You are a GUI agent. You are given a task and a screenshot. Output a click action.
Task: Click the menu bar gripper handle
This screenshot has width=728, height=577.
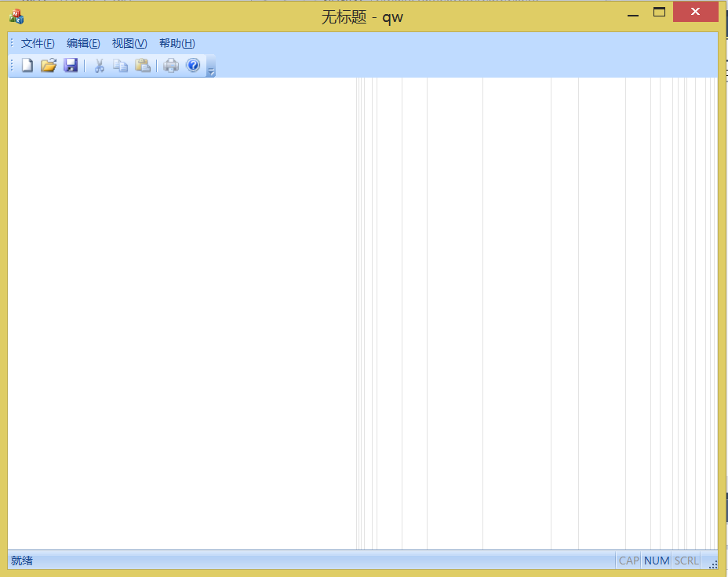(x=12, y=43)
